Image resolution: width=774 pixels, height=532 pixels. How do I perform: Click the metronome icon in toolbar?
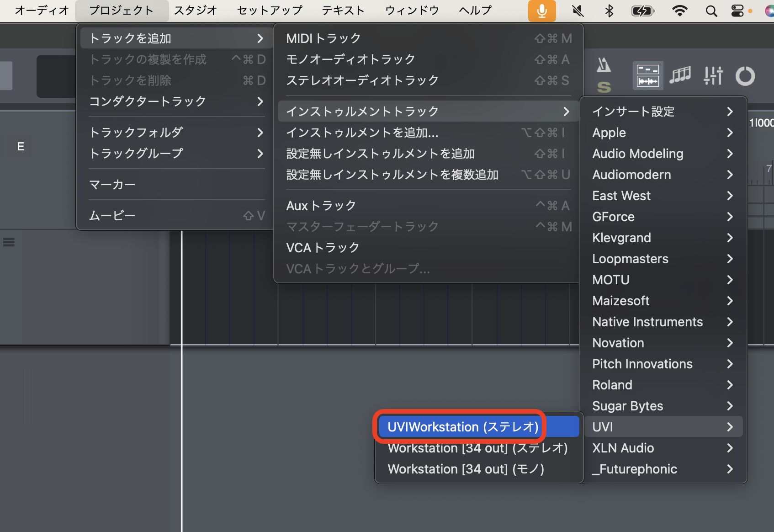tap(604, 65)
